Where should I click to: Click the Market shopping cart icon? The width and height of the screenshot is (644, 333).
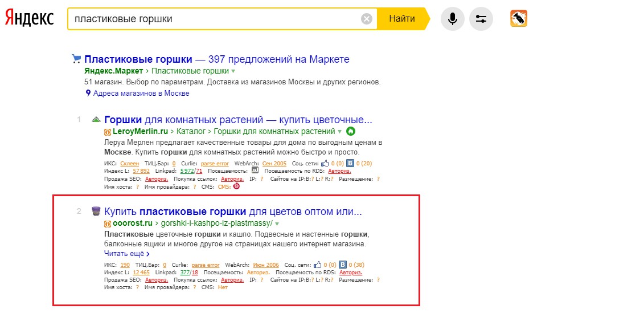pyautogui.click(x=76, y=59)
